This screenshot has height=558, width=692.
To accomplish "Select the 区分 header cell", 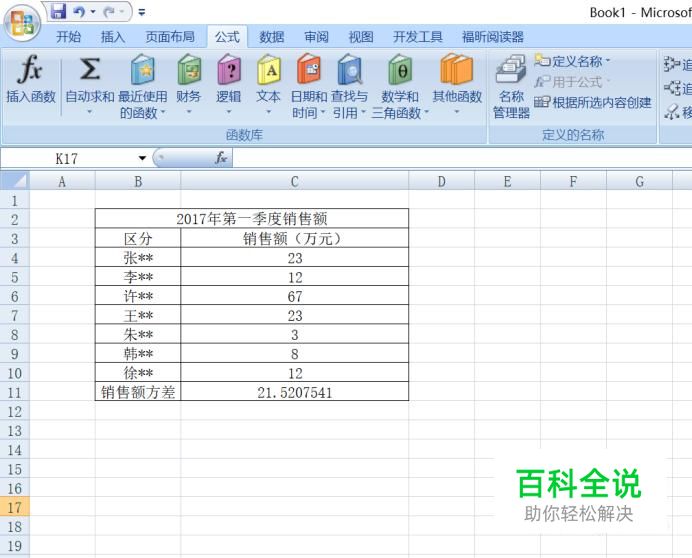I will 138,238.
